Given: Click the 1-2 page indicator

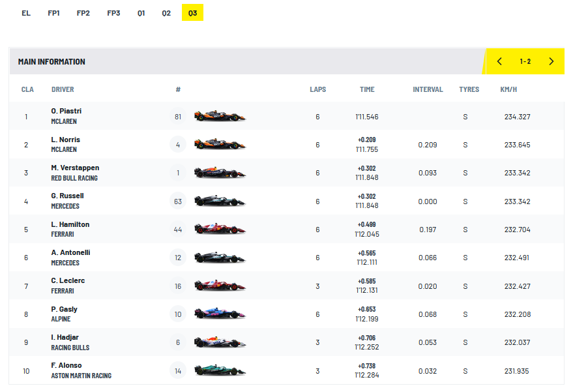Looking at the screenshot, I should (525, 62).
